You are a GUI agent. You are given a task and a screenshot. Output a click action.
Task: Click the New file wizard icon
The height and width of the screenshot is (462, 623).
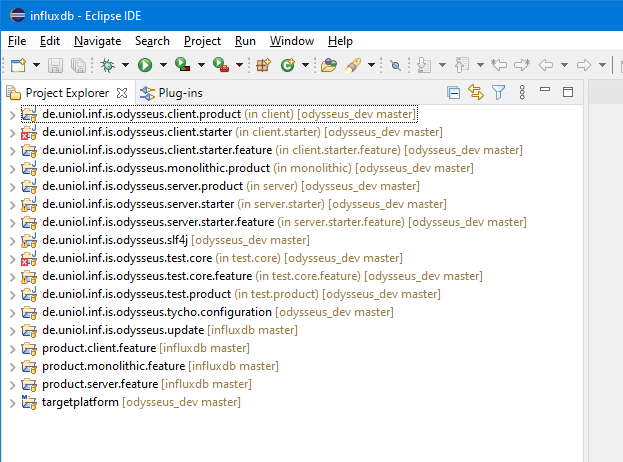(17, 65)
